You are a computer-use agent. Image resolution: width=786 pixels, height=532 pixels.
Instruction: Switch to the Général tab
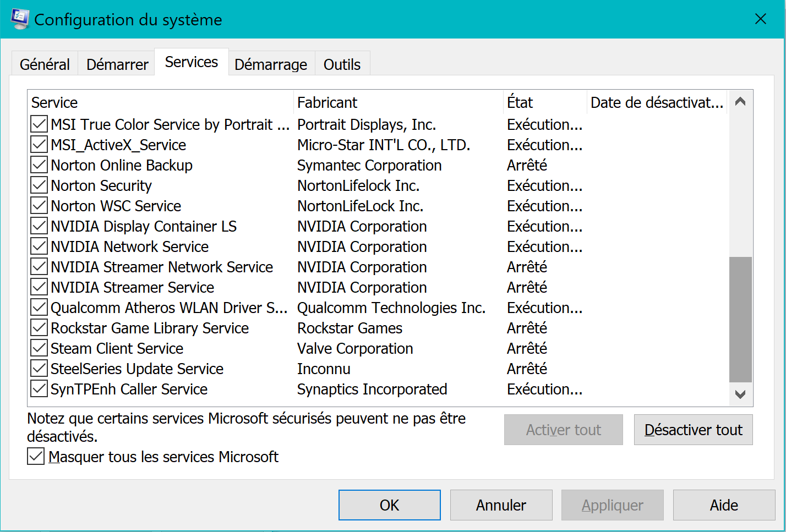tap(45, 64)
